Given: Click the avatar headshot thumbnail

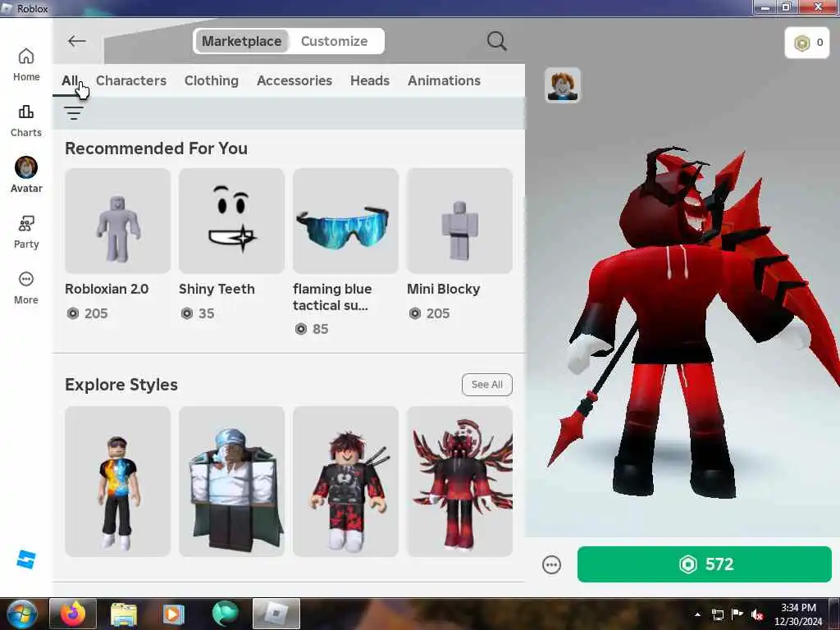Looking at the screenshot, I should pos(563,85).
